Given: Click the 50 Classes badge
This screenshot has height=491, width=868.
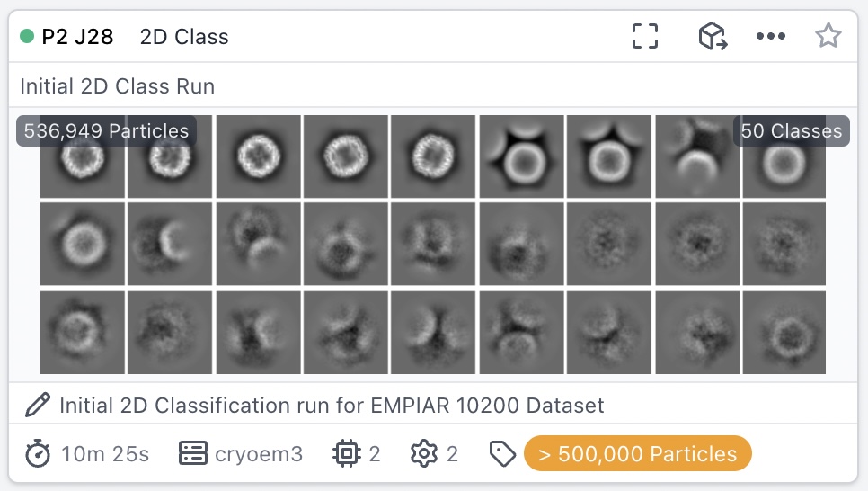Looking at the screenshot, I should pyautogui.click(x=792, y=130).
